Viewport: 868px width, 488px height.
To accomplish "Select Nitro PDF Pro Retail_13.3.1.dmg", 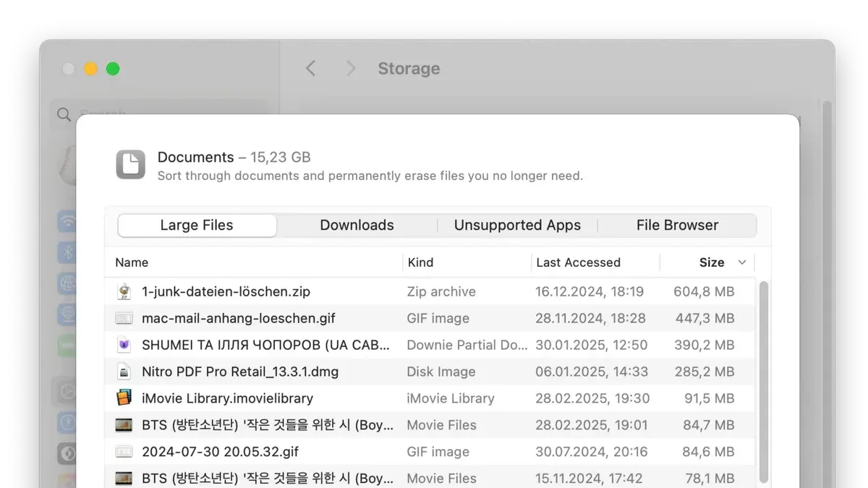I will coord(240,372).
